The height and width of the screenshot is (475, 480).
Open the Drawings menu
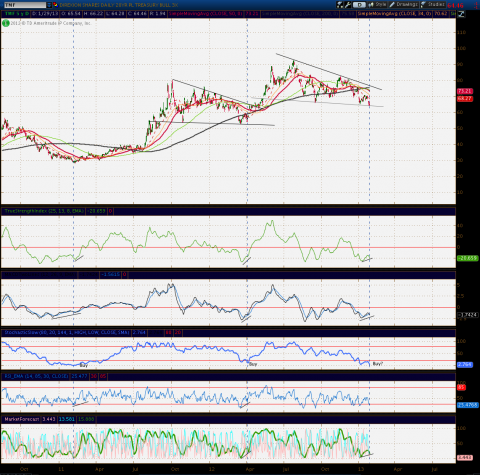pos(404,5)
